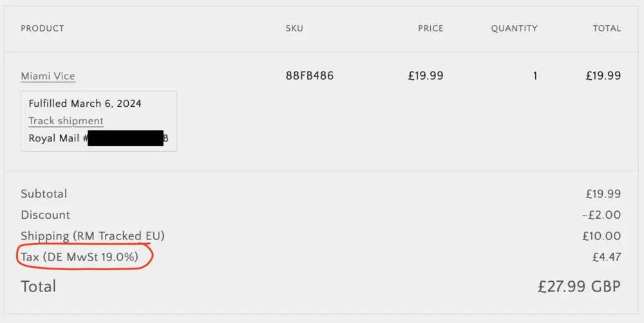Click the tax amount £4.47
Viewport: 644px width, 323px height.
point(606,257)
